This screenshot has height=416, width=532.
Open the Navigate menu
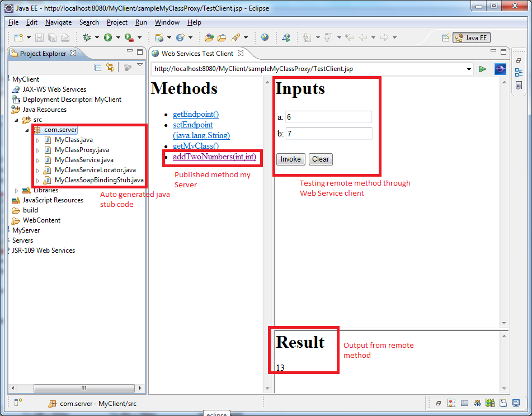pos(58,22)
